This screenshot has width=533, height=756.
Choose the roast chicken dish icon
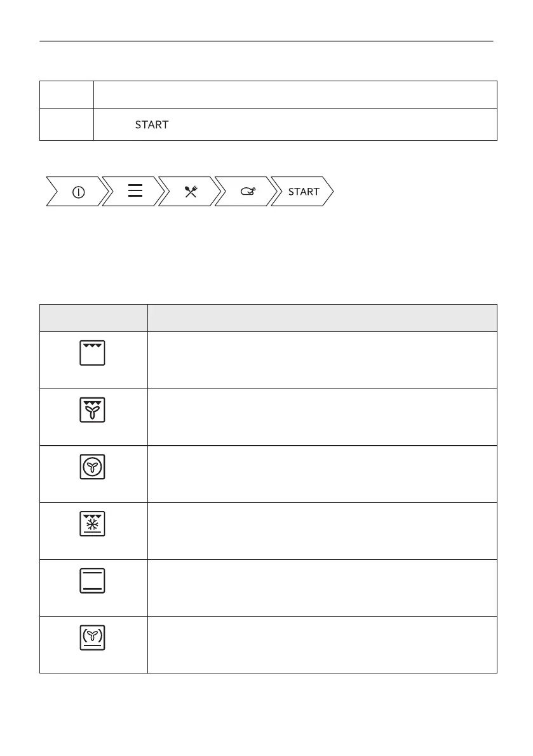click(247, 192)
